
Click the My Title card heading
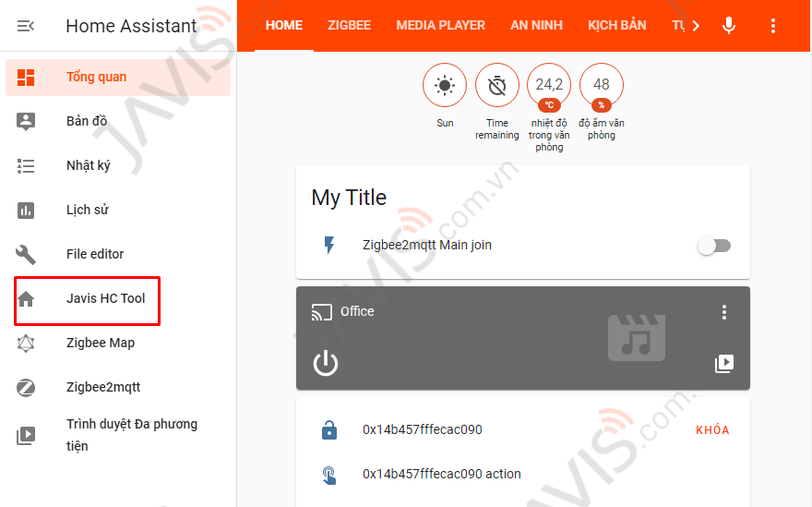(349, 198)
